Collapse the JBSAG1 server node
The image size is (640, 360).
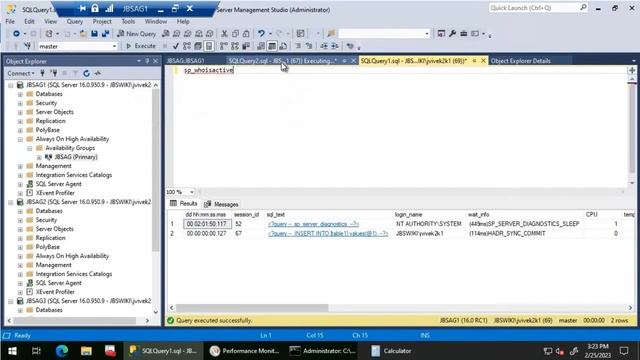[x=11, y=85]
